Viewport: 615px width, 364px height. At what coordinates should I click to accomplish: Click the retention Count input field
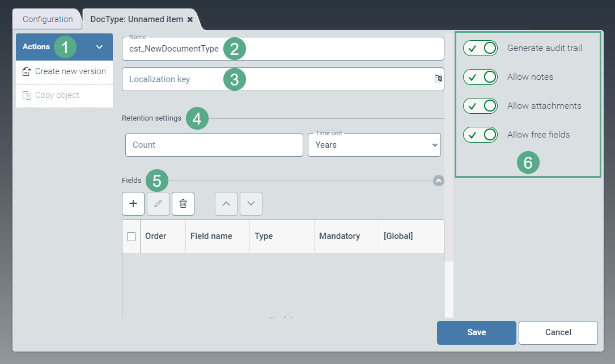coord(214,145)
